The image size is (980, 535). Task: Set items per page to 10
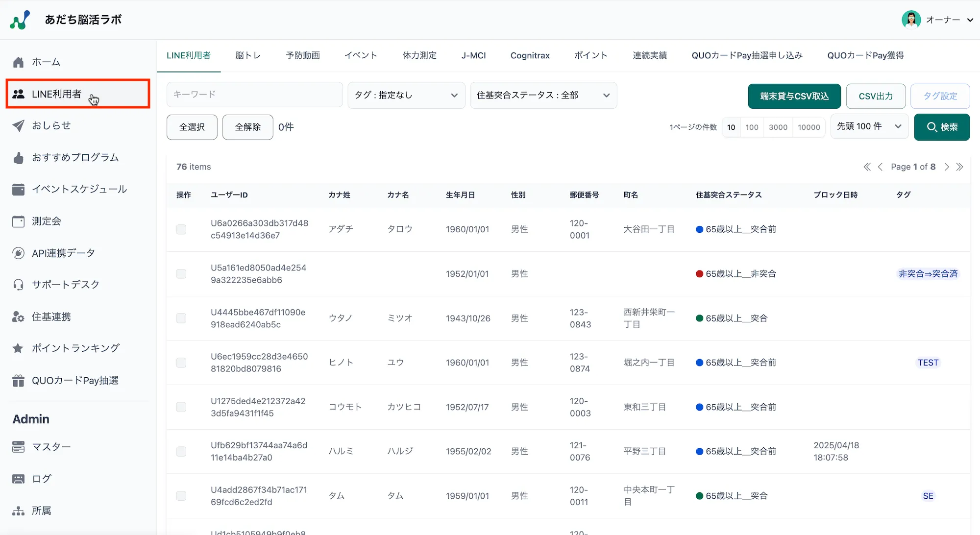tap(731, 127)
